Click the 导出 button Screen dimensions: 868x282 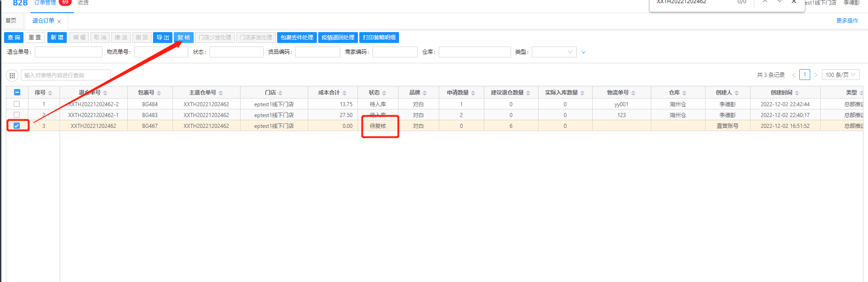(162, 38)
